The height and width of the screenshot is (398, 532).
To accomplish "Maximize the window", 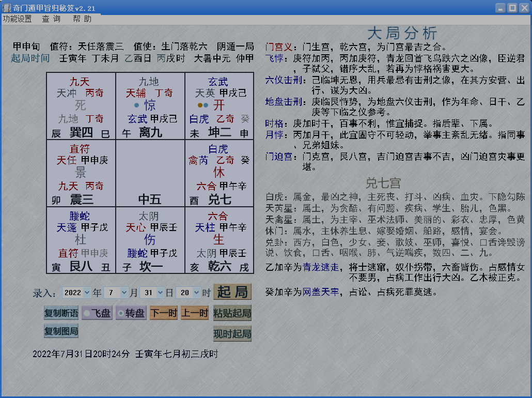I will click(x=512, y=7).
